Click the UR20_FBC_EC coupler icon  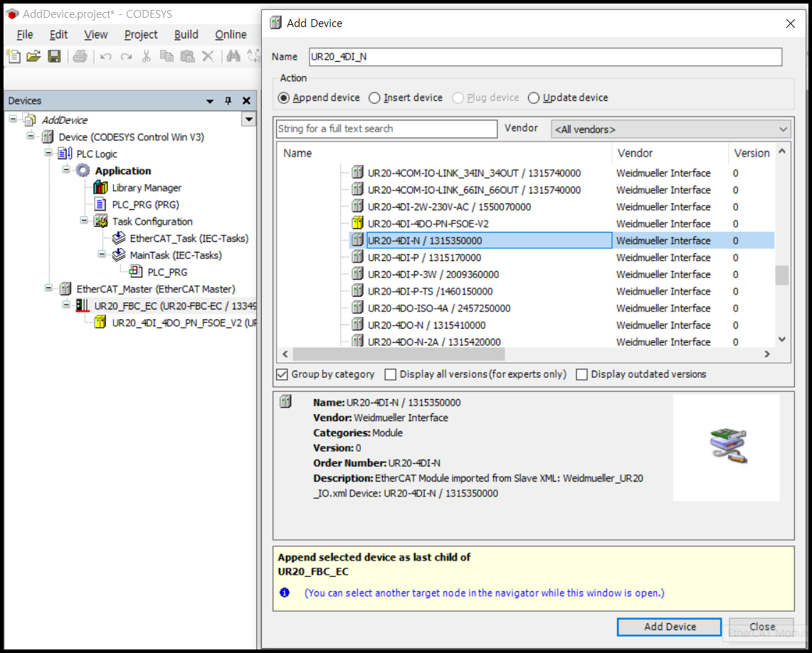[83, 306]
